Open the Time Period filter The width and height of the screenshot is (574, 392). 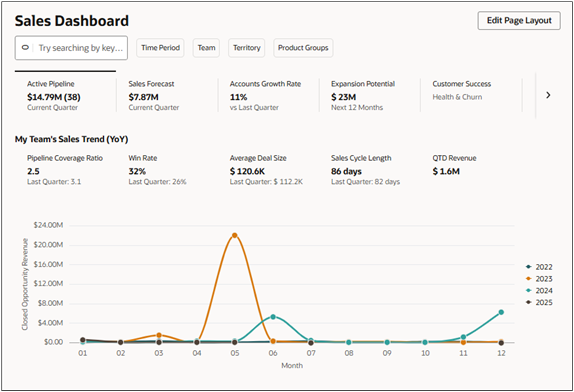160,48
